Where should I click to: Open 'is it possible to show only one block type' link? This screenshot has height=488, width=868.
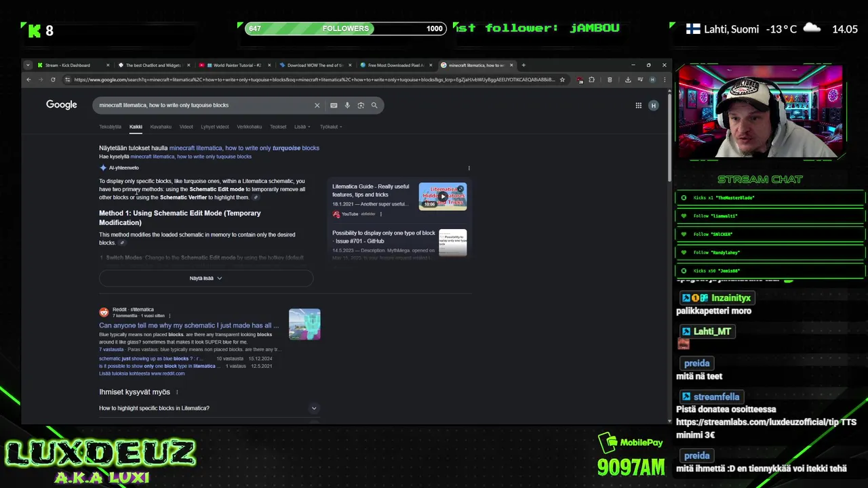(160, 366)
